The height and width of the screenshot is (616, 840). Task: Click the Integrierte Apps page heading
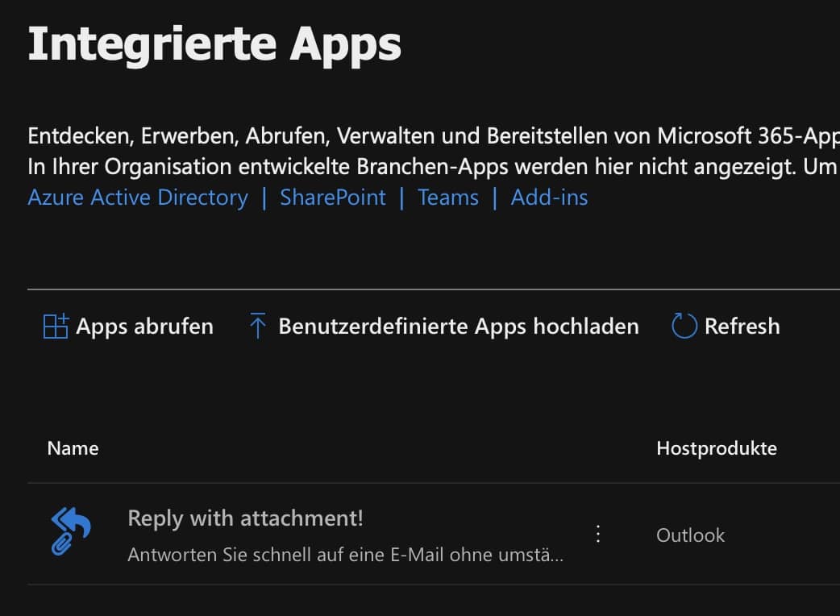(214, 45)
